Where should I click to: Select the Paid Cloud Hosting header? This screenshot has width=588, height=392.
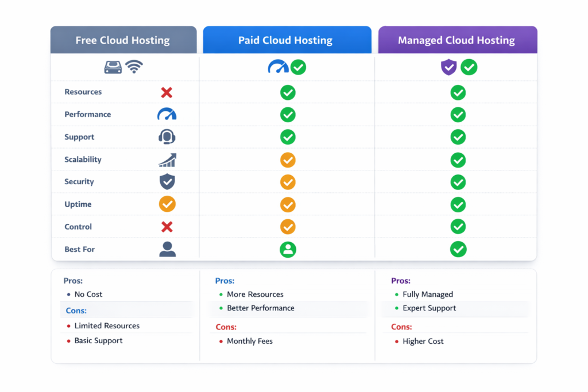coord(287,40)
